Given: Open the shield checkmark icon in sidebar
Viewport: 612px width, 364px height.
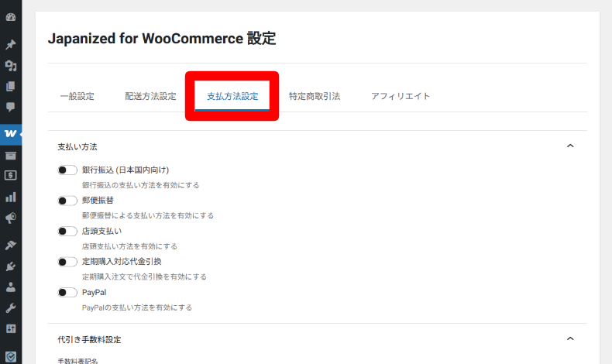Looking at the screenshot, I should tap(11, 356).
